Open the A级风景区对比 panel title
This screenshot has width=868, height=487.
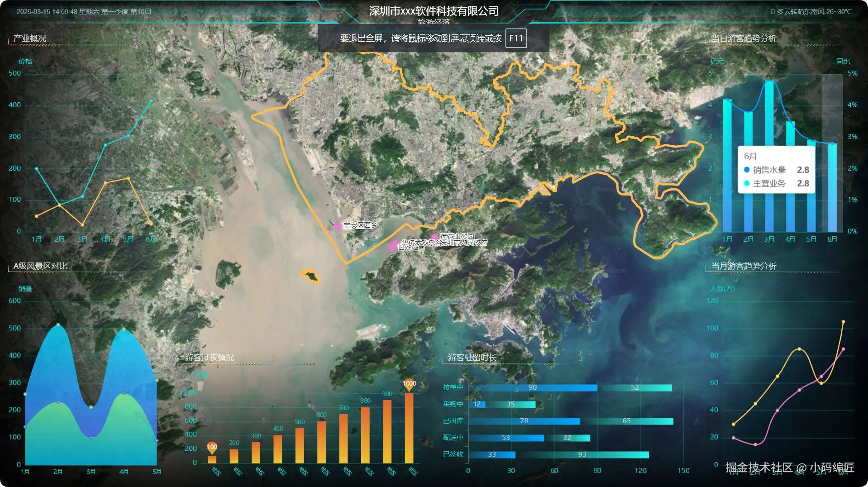point(40,266)
